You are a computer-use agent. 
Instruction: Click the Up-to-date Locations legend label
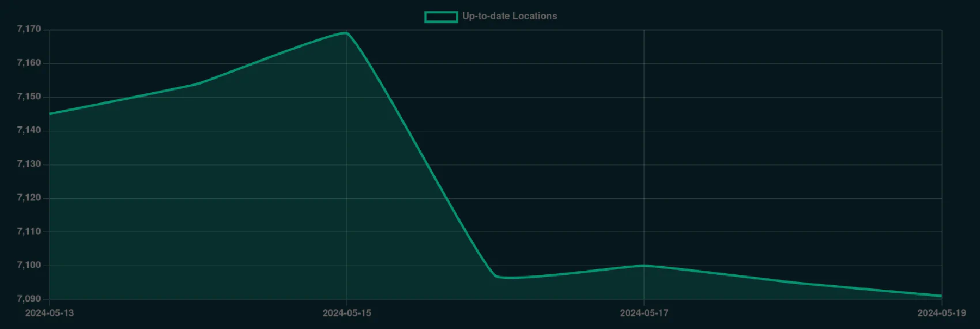[x=509, y=16]
